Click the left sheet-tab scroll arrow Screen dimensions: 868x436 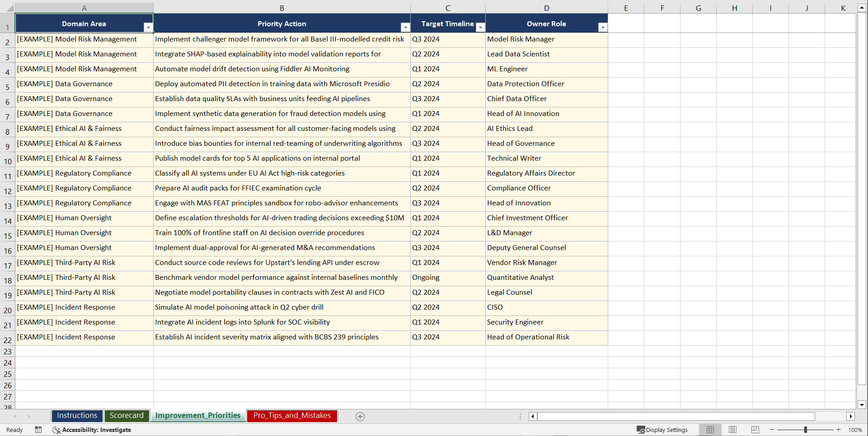pos(16,416)
